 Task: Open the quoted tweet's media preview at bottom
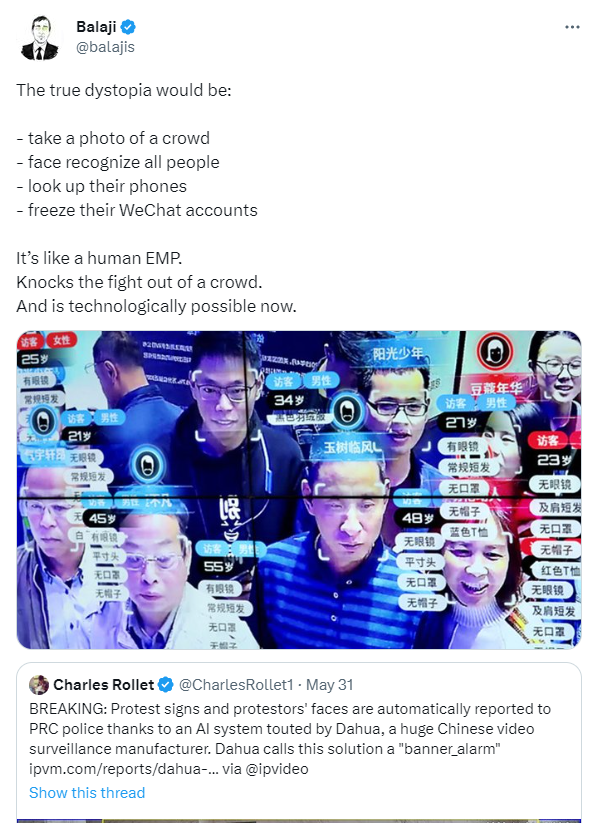pos(299,820)
